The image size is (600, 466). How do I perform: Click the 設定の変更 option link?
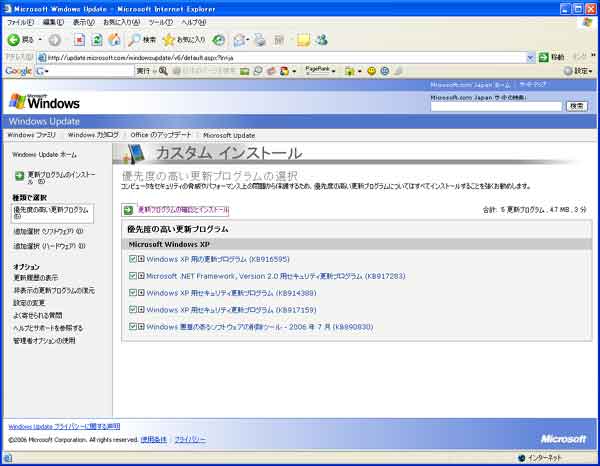29,303
